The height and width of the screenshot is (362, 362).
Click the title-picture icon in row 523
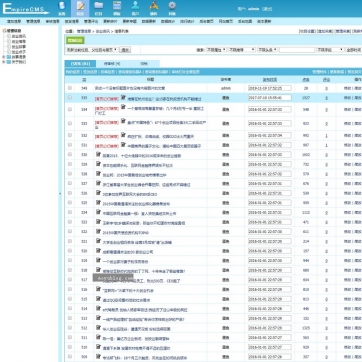point(98,222)
